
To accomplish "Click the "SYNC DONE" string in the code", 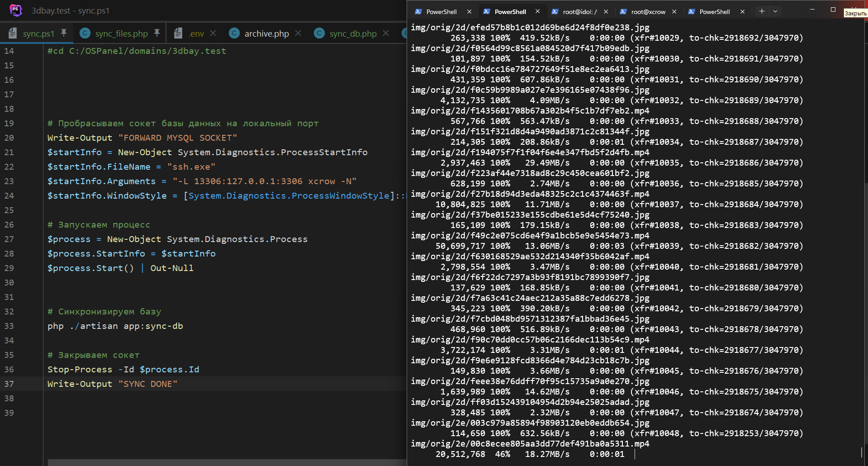I will [x=148, y=384].
